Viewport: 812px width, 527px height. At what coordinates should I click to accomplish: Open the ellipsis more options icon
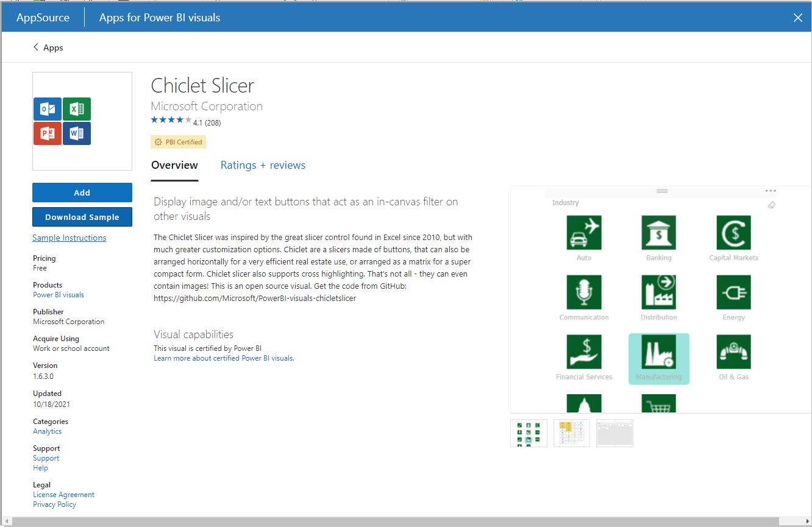pos(771,191)
